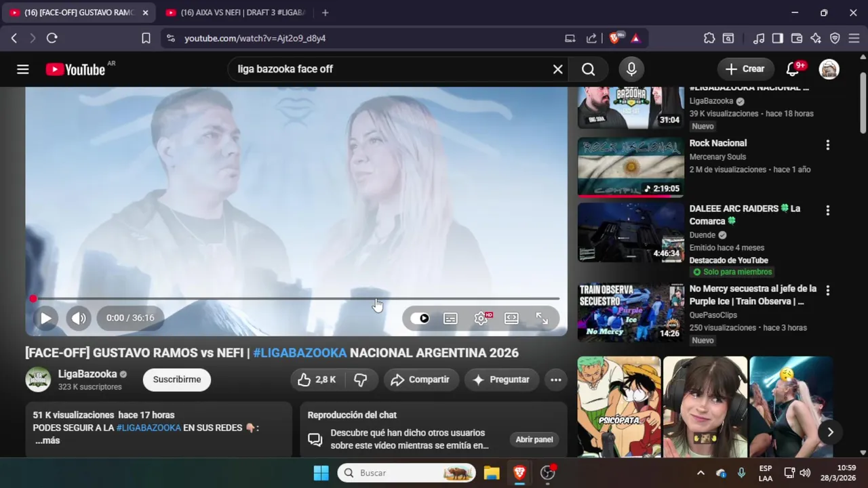Toggle video subtitles
Viewport: 868px width, 488px height.
pyautogui.click(x=450, y=319)
